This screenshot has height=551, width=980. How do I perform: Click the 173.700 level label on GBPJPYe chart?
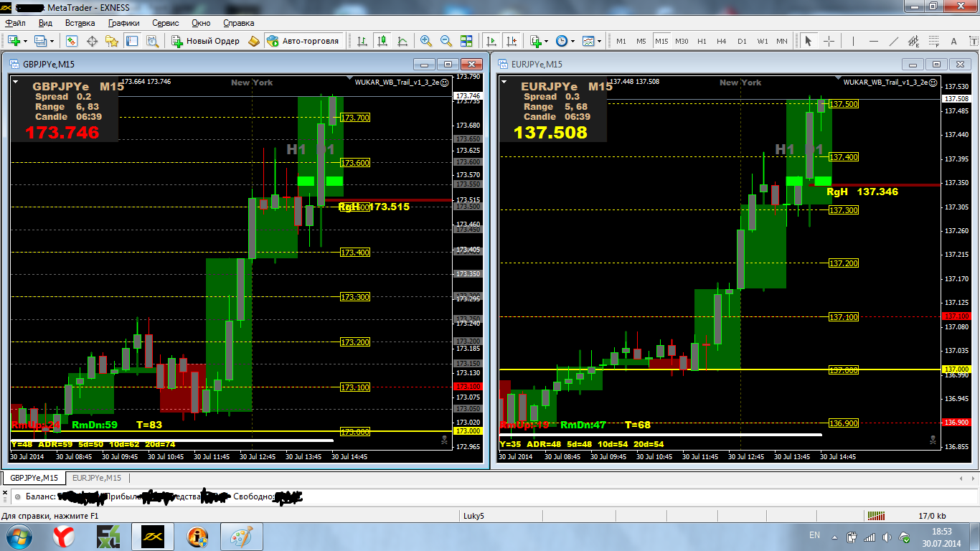coord(355,118)
